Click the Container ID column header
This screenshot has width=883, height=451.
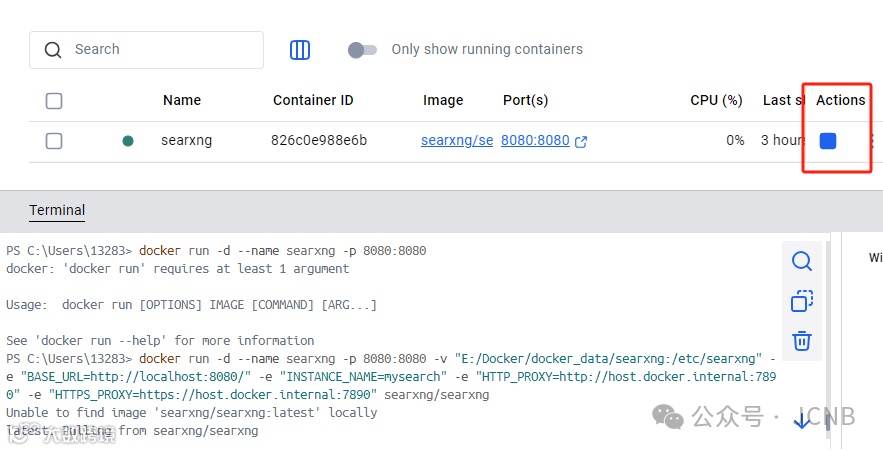pyautogui.click(x=312, y=100)
